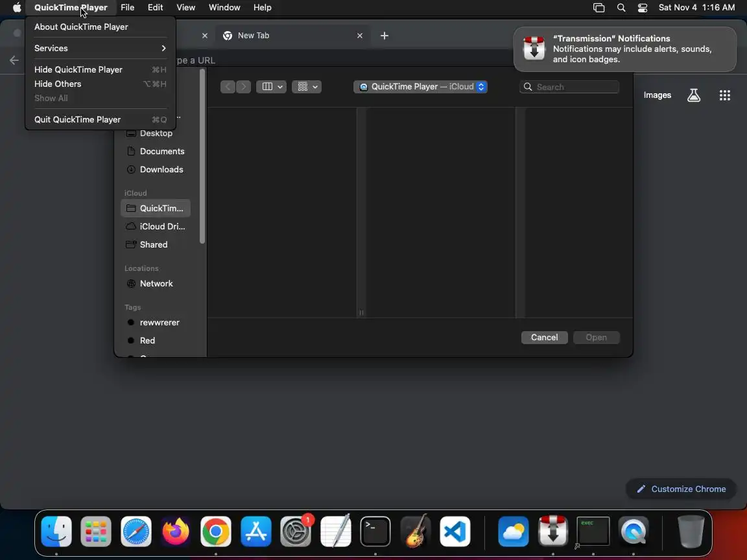Open System Settings with badge in Dock

[x=296, y=531]
